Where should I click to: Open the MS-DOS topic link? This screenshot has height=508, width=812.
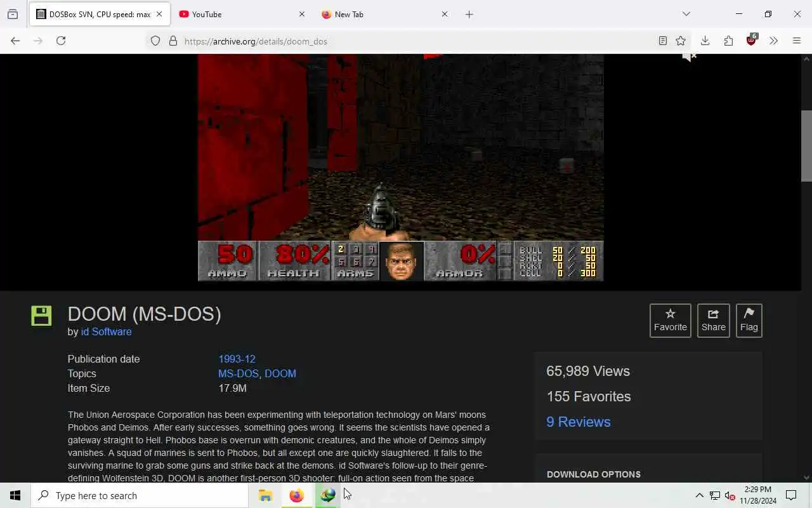238,373
